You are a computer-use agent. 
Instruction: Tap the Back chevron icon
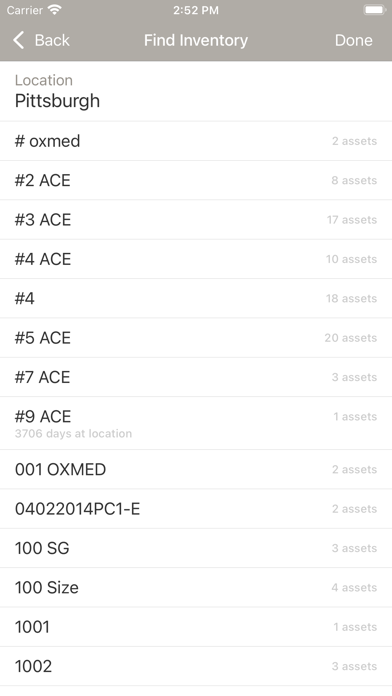(19, 40)
